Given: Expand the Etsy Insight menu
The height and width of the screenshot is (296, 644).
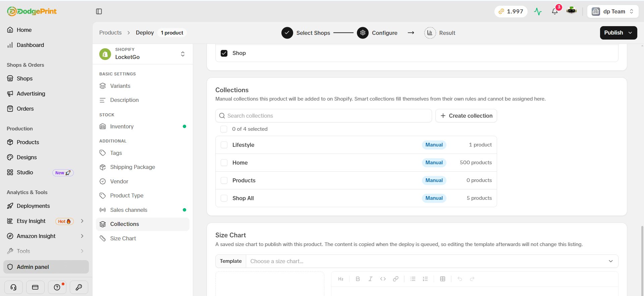Looking at the screenshot, I should point(82,221).
